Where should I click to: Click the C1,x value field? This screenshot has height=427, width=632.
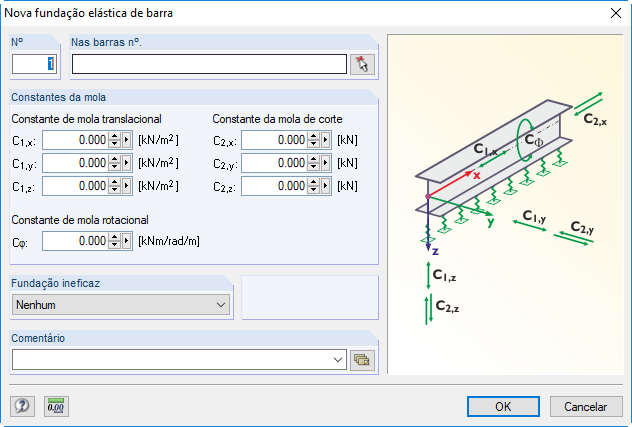[x=75, y=140]
